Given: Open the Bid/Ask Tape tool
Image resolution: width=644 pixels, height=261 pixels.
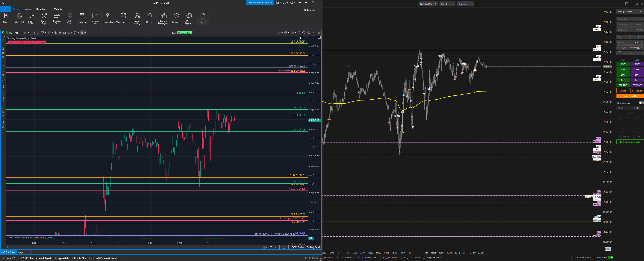Looking at the screenshot, I should point(57,18).
